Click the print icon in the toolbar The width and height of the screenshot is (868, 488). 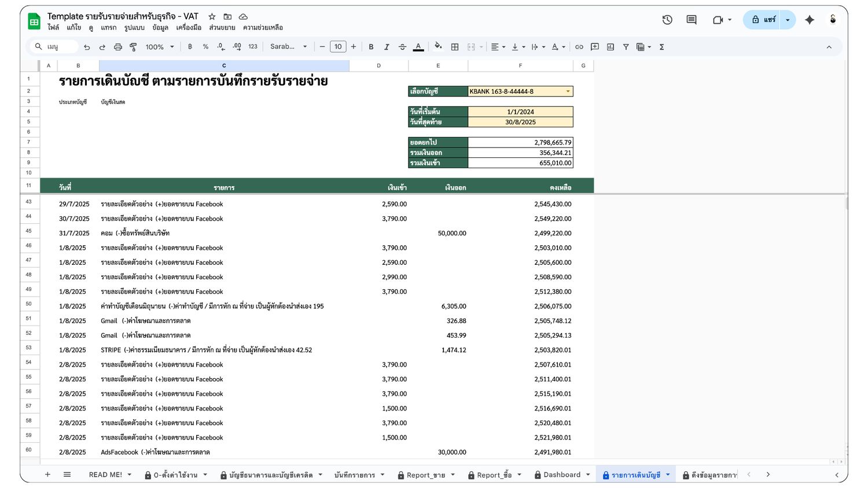coord(118,47)
